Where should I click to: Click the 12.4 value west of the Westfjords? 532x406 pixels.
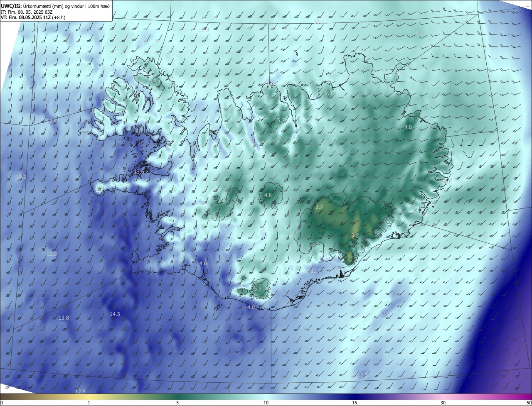point(52,121)
